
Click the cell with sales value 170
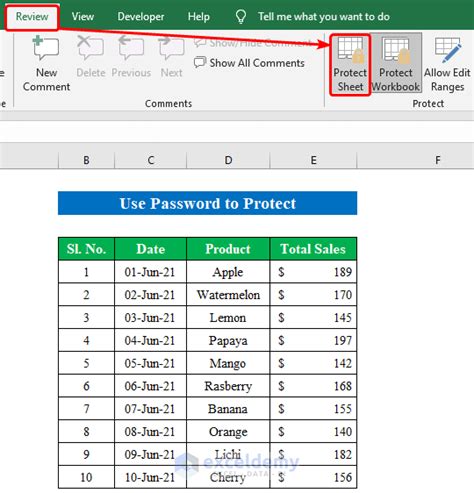(x=313, y=295)
